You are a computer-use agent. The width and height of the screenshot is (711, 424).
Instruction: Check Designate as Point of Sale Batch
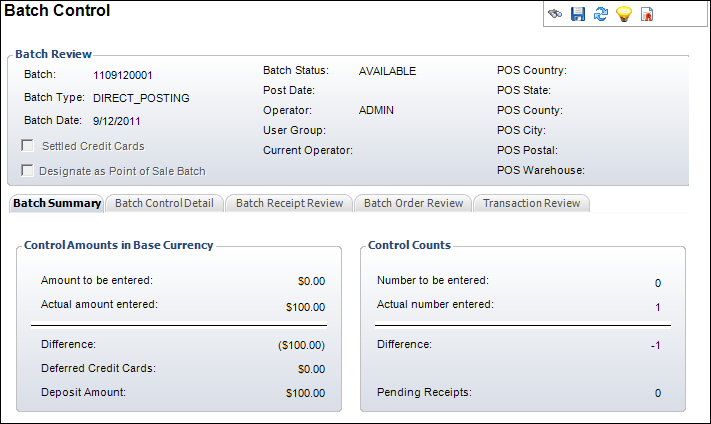pos(28,171)
